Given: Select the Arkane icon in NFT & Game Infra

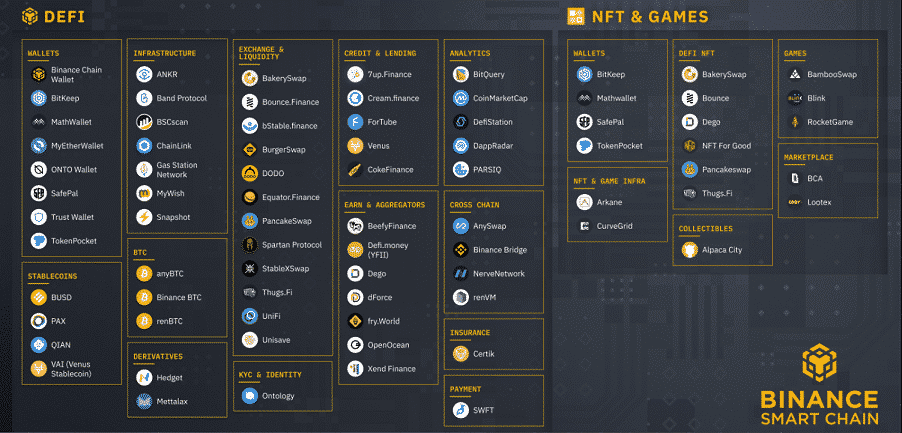Looking at the screenshot, I should 585,202.
